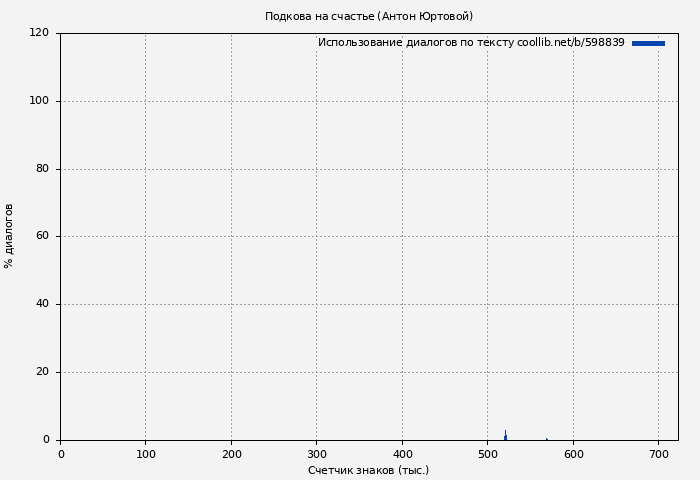Click the x-axis tick label 600
The width and height of the screenshot is (700, 480).
pos(573,454)
